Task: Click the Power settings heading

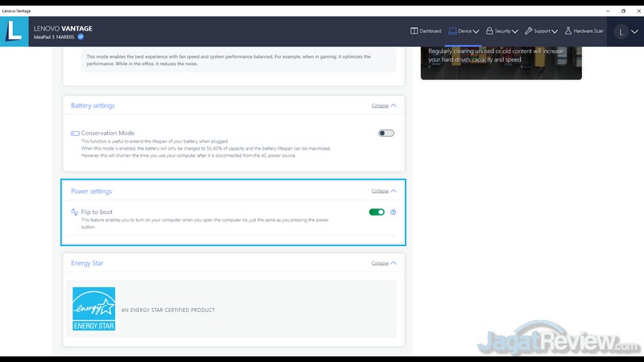Action: [91, 191]
